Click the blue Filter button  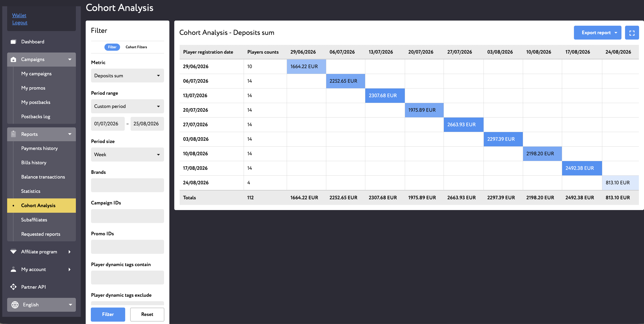click(x=108, y=314)
